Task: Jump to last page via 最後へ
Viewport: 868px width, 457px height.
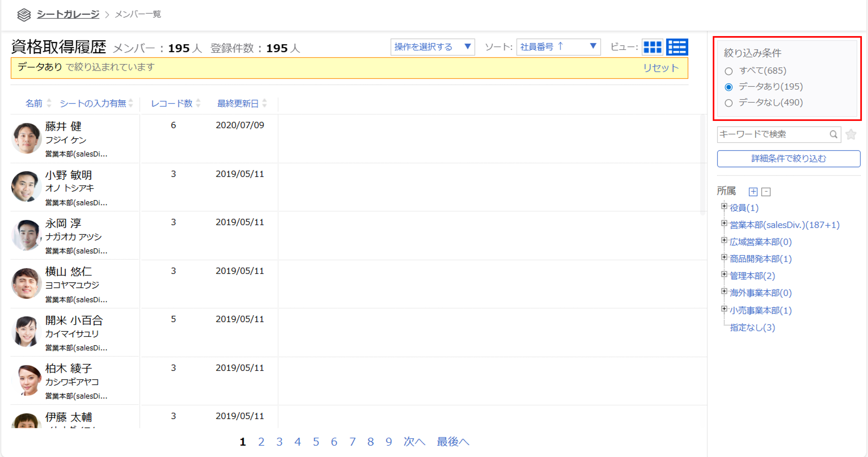Action: [453, 441]
